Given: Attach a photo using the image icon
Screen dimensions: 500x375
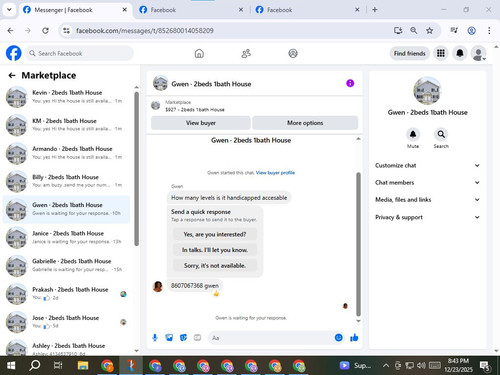Looking at the screenshot, I should pos(169,338).
